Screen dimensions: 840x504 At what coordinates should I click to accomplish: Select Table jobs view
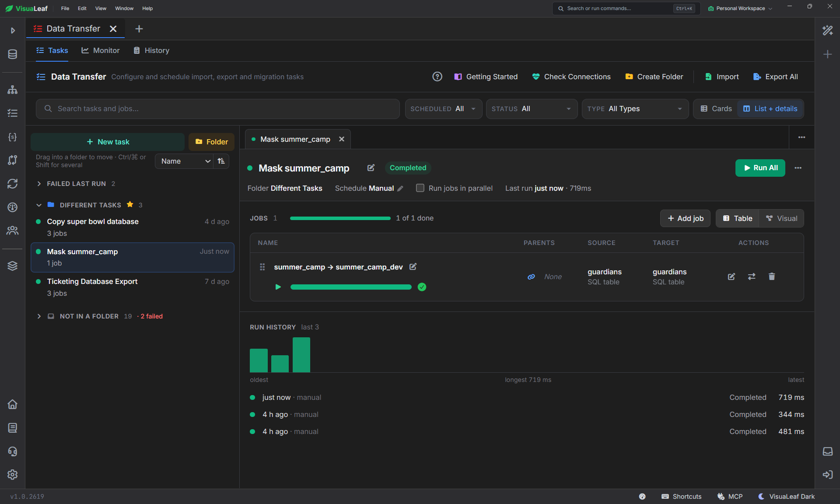pyautogui.click(x=738, y=218)
